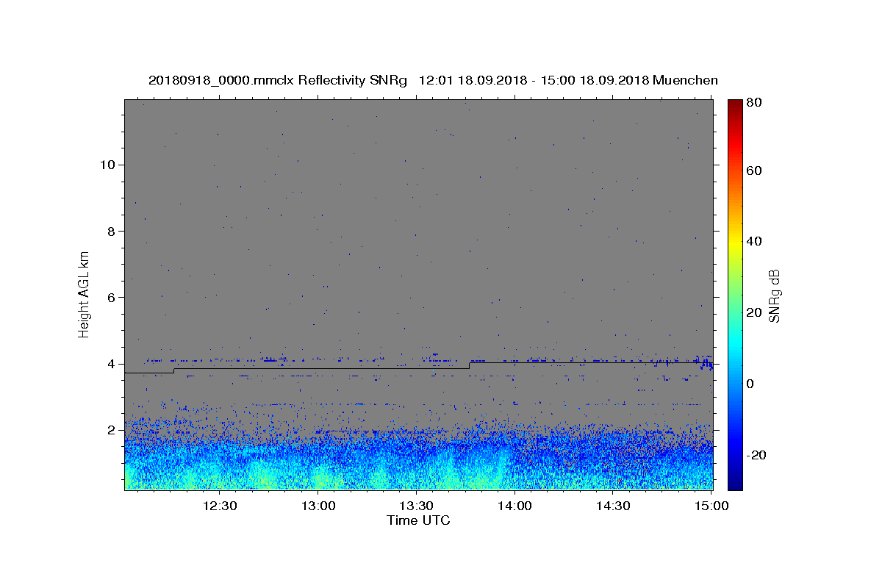Image resolution: width=882 pixels, height=588 pixels.
Task: Click the date range "12:01 18.09.2018 - 15:00 18.09.2018"
Action: (533, 80)
